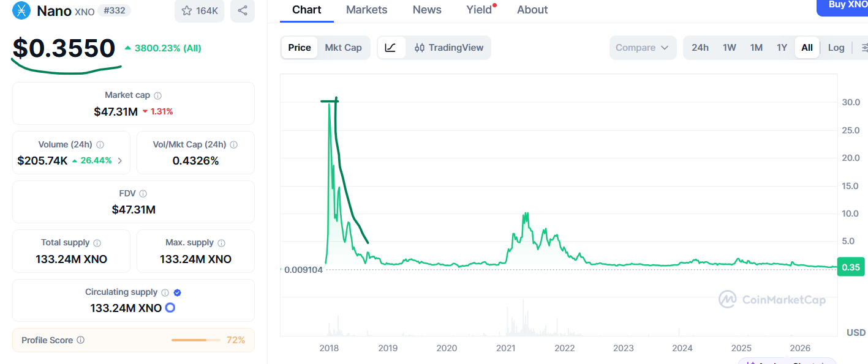Open the About tab
The height and width of the screenshot is (364, 868).
point(532,10)
